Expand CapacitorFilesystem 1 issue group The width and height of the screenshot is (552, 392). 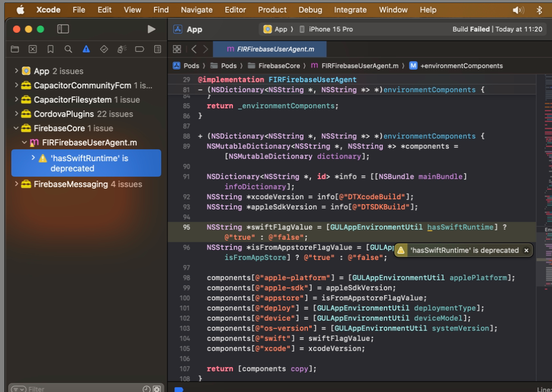(x=16, y=99)
